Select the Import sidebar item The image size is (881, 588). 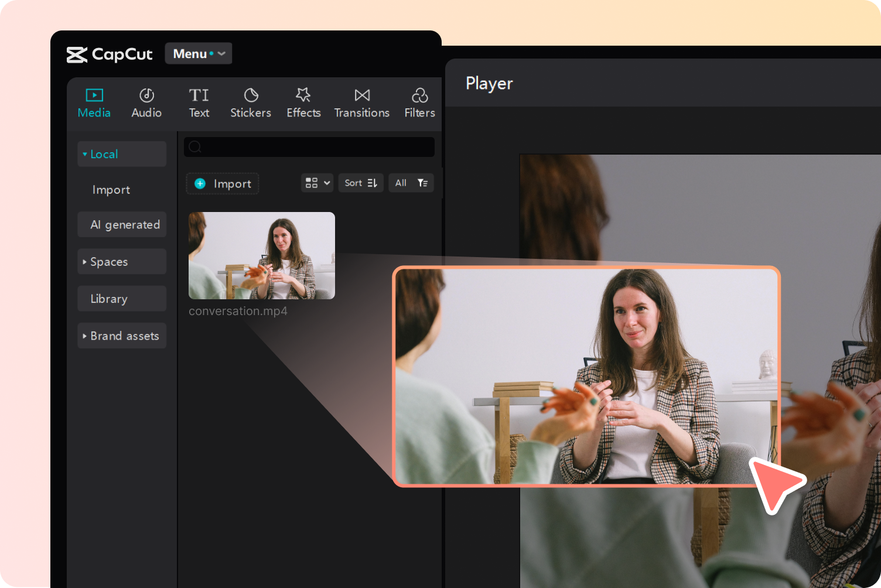click(111, 189)
